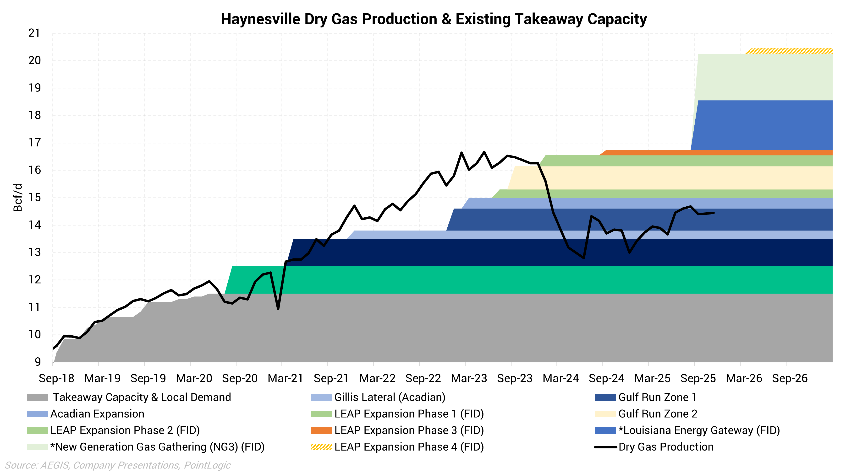Click the hatched LEAP Expansion Phase 4 swatch
This screenshot has width=868, height=473.
click(x=321, y=447)
